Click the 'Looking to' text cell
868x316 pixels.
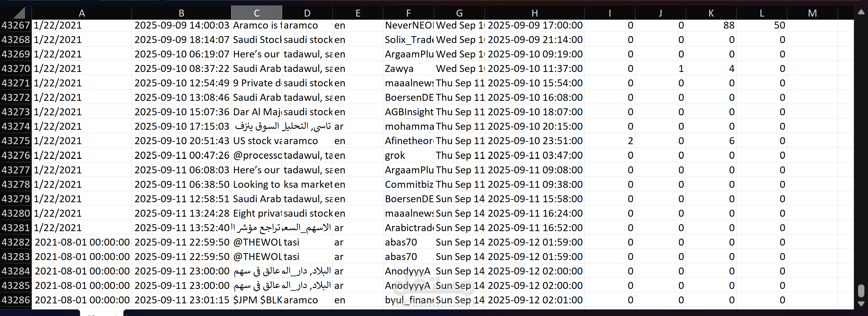[256, 184]
